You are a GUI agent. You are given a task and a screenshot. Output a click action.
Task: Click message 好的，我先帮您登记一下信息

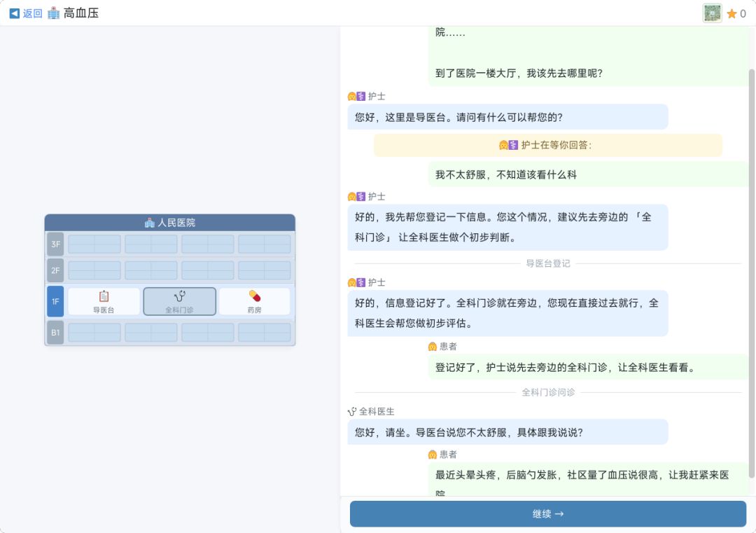(507, 227)
